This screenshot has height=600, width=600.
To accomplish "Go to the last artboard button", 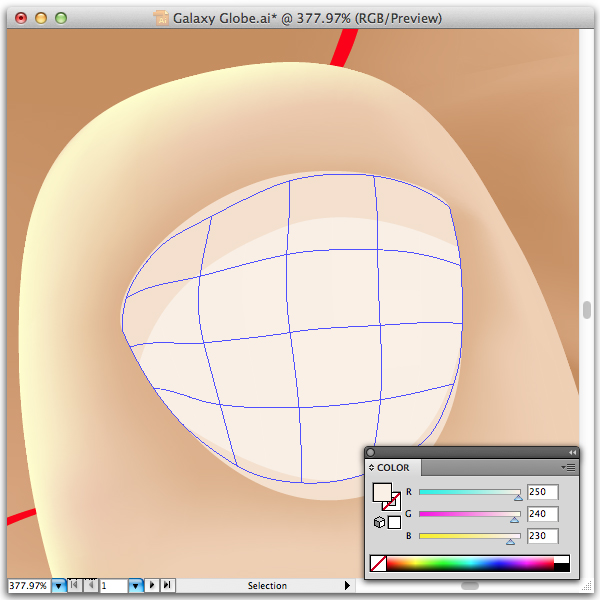I will pyautogui.click(x=167, y=585).
